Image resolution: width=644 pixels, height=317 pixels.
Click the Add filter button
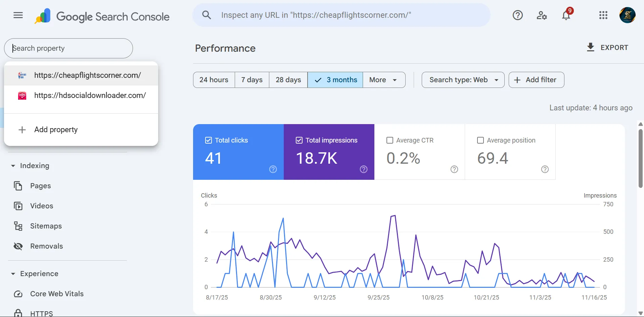[x=536, y=80]
